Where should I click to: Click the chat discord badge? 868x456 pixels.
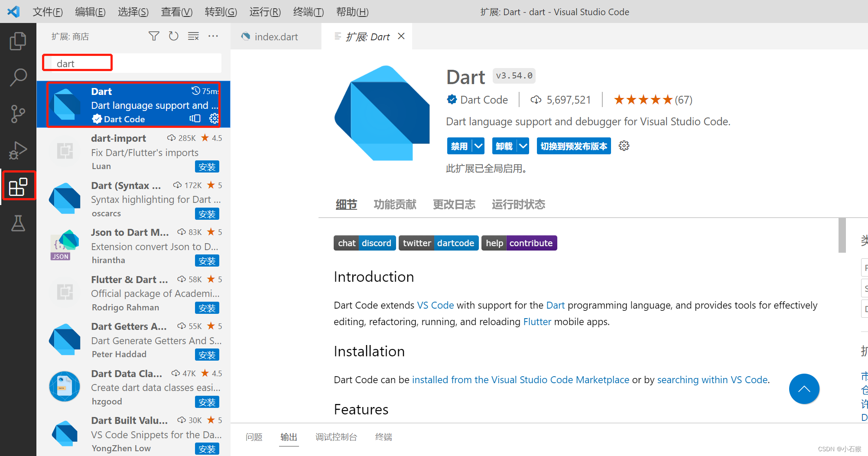(x=364, y=243)
